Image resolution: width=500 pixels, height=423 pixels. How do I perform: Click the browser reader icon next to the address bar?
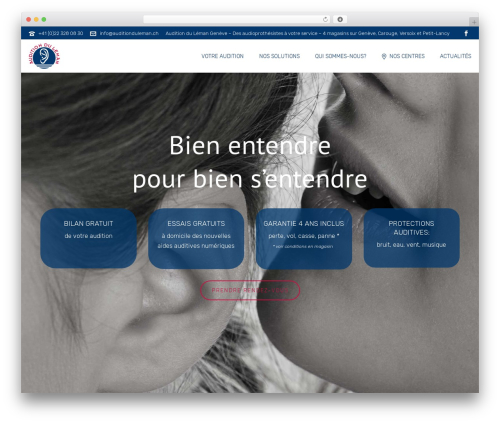pyautogui.click(x=340, y=19)
